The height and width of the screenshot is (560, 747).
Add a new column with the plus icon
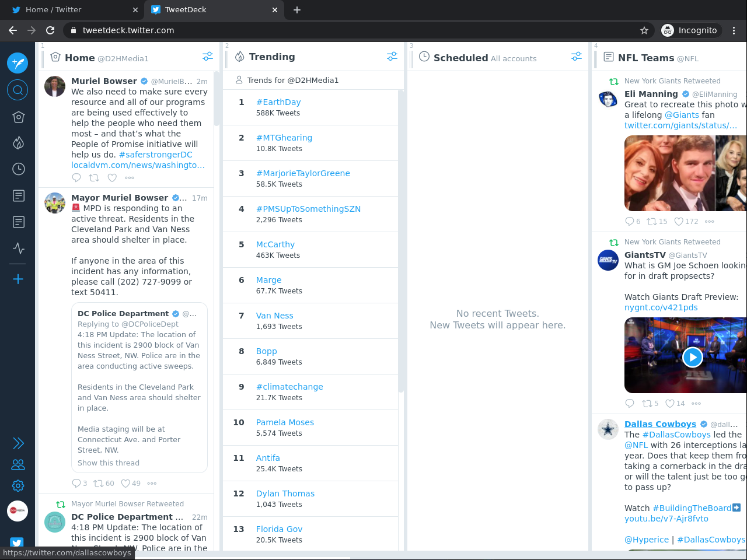(x=18, y=279)
